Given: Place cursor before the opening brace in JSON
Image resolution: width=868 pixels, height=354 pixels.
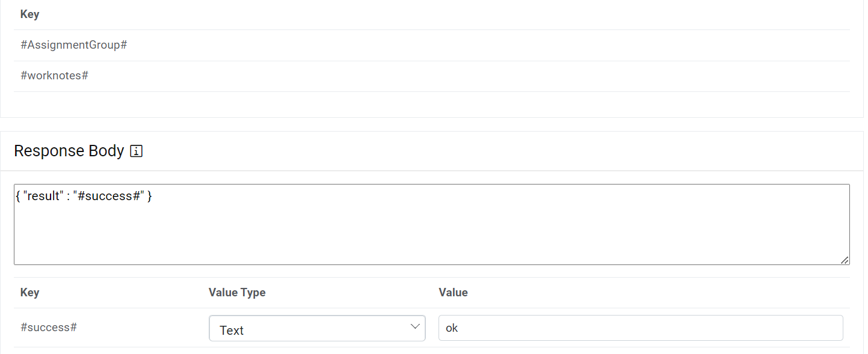Looking at the screenshot, I should tap(16, 196).
